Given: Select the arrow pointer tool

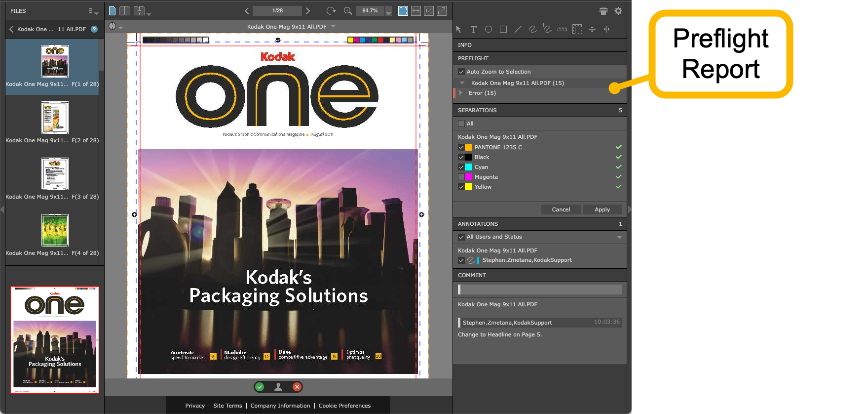Looking at the screenshot, I should 458,29.
